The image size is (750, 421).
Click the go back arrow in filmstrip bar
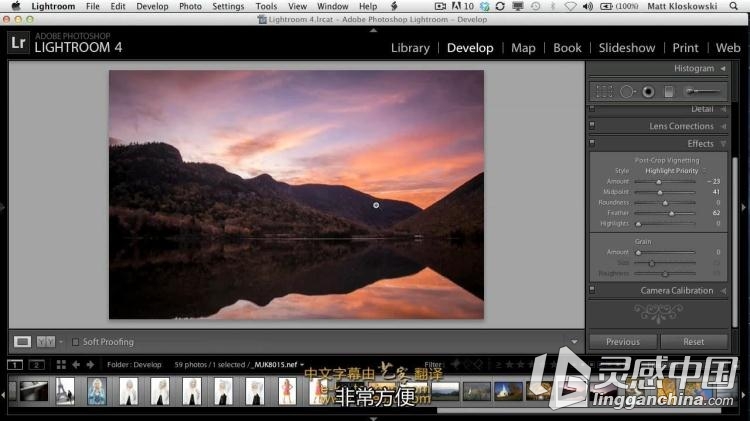point(76,365)
